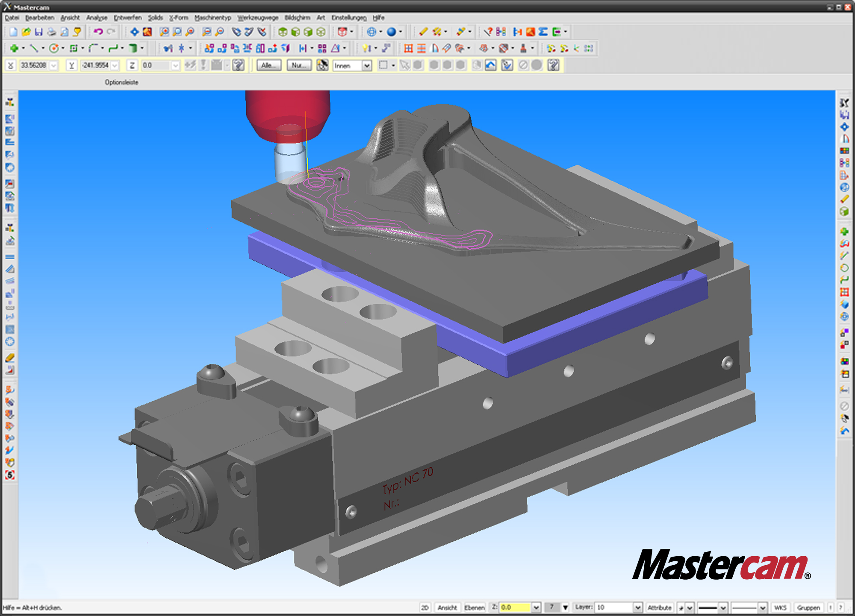Toggle the Gruppen button in the status bar

(809, 607)
